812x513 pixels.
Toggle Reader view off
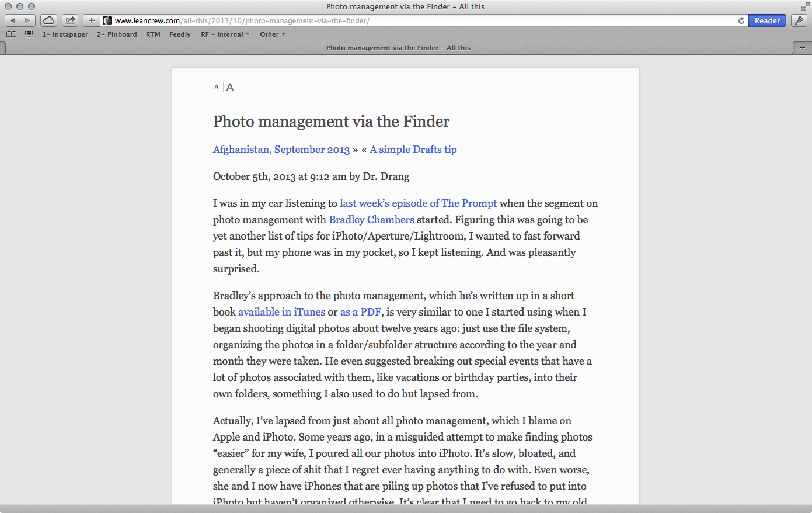(x=766, y=20)
